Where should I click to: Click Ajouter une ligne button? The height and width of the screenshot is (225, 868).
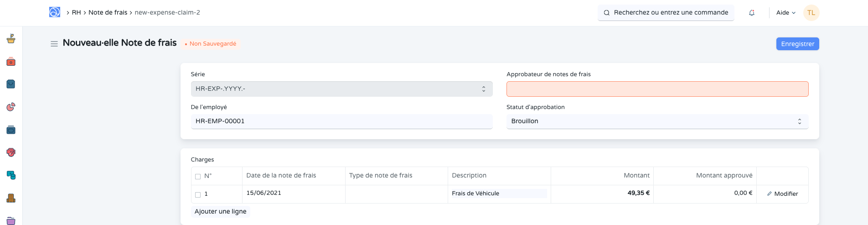220,211
